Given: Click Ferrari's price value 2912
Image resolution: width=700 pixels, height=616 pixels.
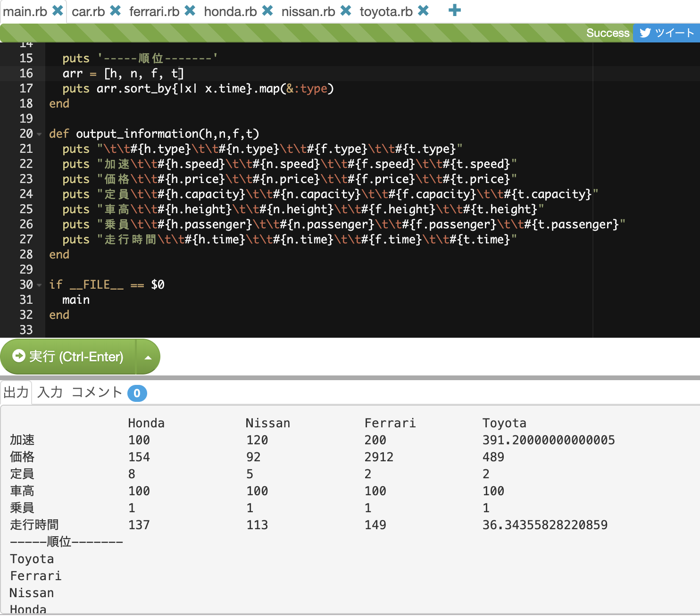Looking at the screenshot, I should pyautogui.click(x=379, y=457).
